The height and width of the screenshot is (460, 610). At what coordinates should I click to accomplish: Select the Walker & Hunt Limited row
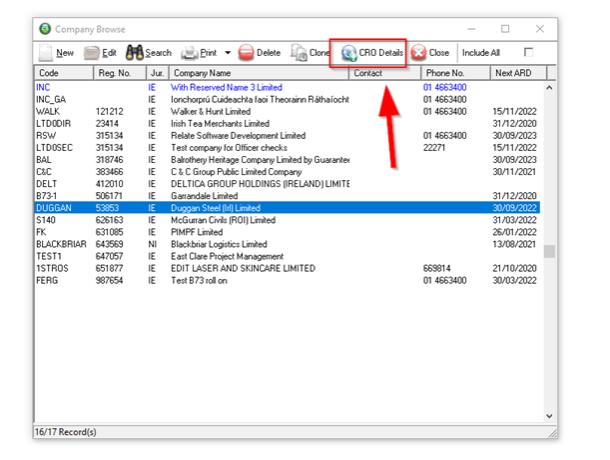287,111
